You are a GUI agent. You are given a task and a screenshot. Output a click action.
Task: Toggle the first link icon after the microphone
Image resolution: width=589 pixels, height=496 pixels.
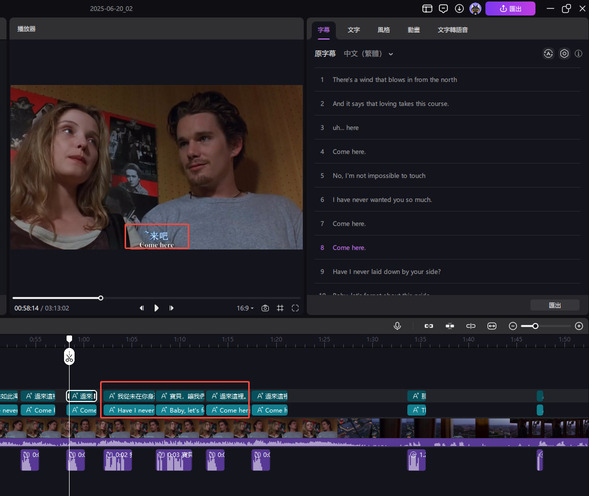(x=429, y=326)
